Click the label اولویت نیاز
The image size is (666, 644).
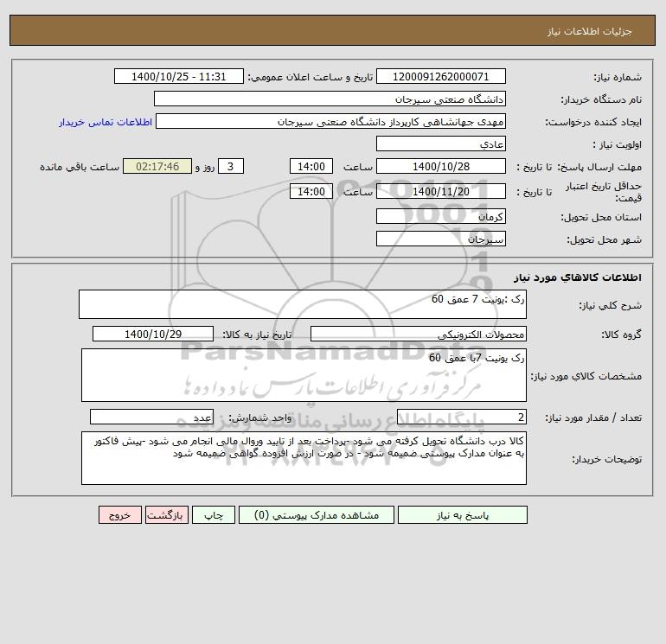[618, 144]
